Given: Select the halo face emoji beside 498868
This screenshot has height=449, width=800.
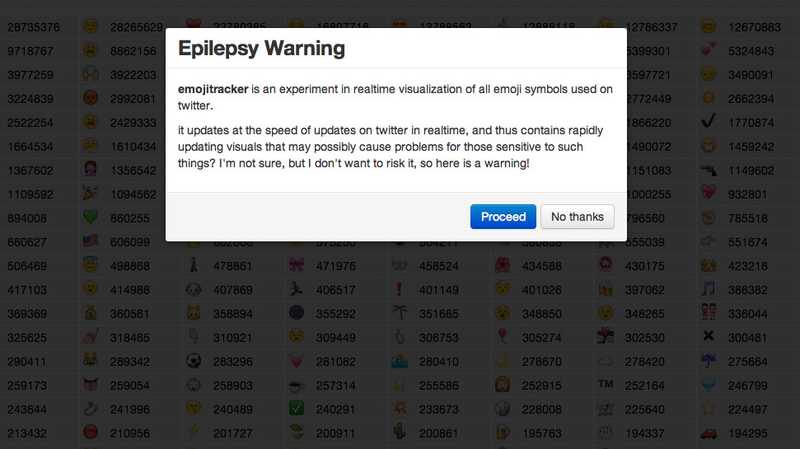Looking at the screenshot, I should click(x=90, y=265).
